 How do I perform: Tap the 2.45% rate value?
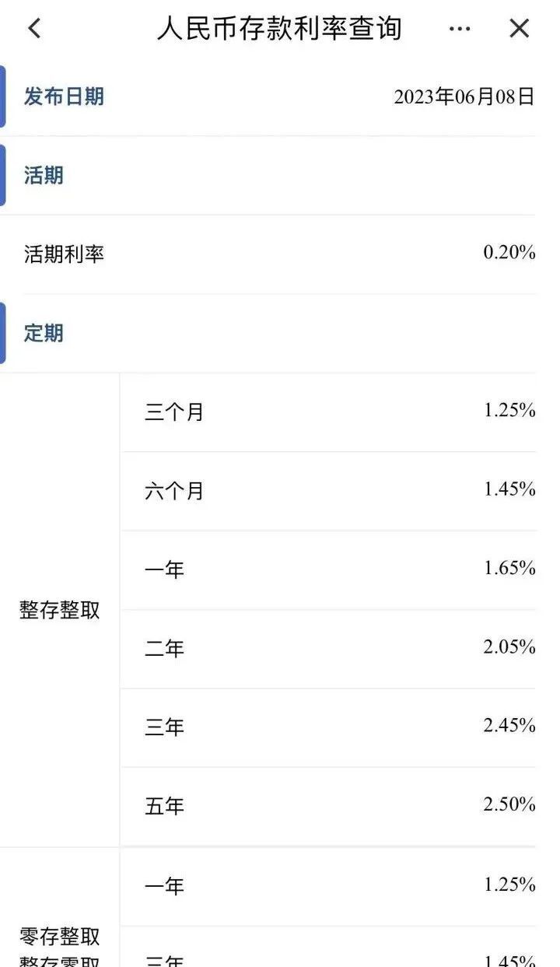coord(509,726)
